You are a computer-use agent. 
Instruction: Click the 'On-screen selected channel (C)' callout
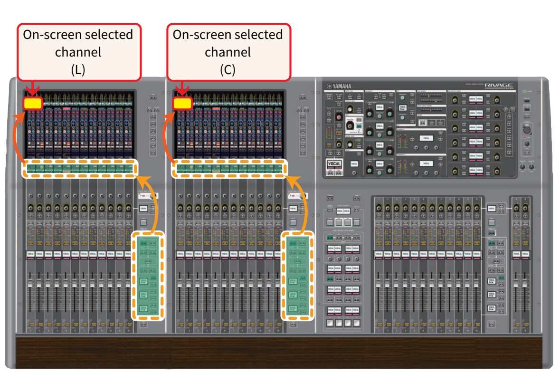point(228,52)
